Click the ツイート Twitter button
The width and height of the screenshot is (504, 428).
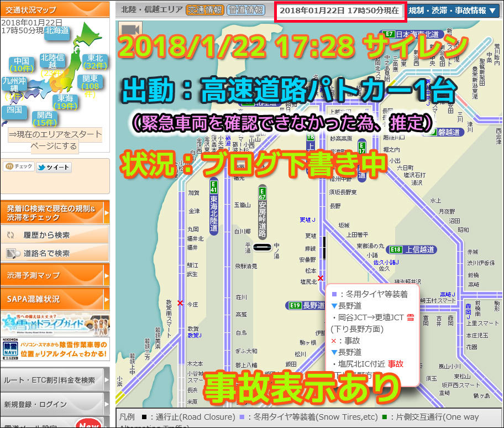click(54, 167)
